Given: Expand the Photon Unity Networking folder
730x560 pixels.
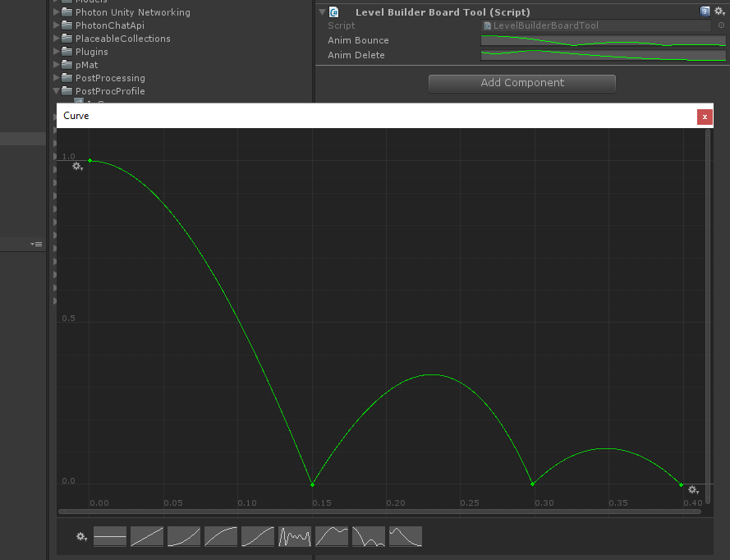Looking at the screenshot, I should click(x=57, y=12).
